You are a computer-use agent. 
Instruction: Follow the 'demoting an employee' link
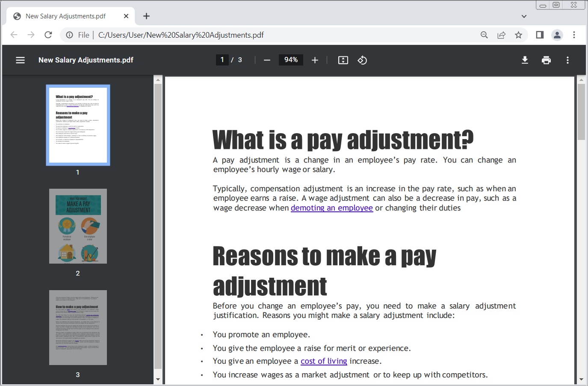(x=332, y=208)
